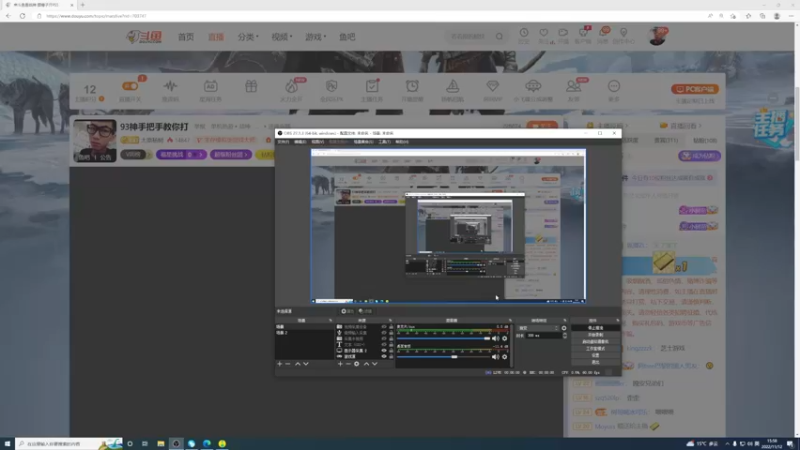Click the orange PC客户端 button

[x=695, y=89]
